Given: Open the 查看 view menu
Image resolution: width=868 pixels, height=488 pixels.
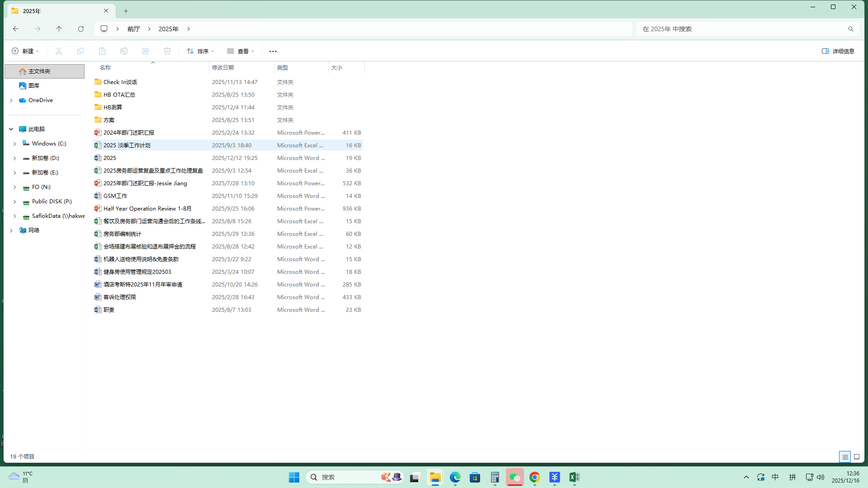Looking at the screenshot, I should click(241, 51).
